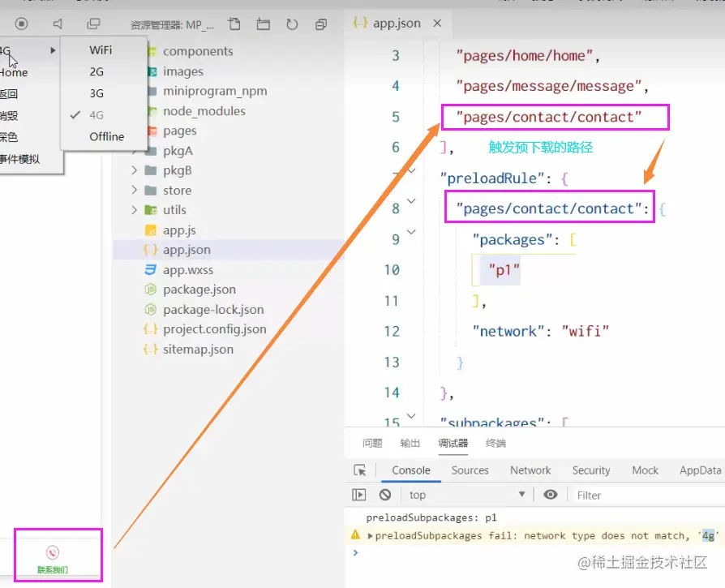The image size is (725, 588).
Task: Click the preloadSubpackages: p1 log line
Action: point(431,517)
